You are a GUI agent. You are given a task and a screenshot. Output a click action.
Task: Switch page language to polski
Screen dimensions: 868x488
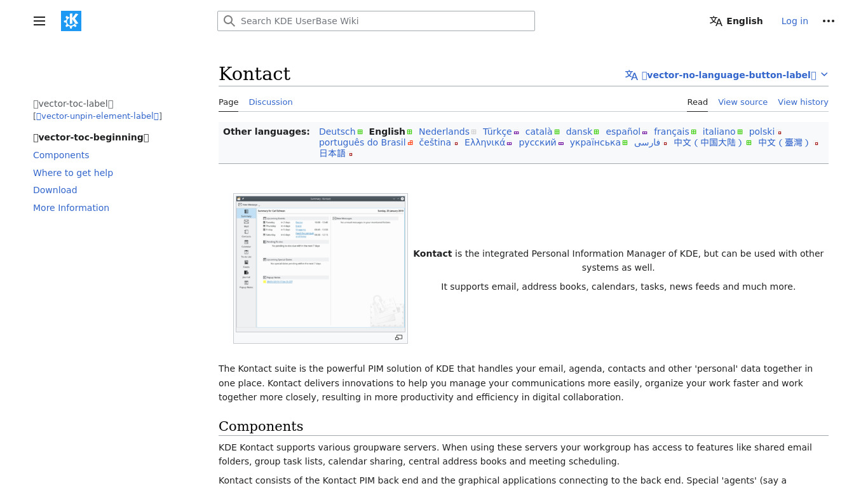pos(761,132)
